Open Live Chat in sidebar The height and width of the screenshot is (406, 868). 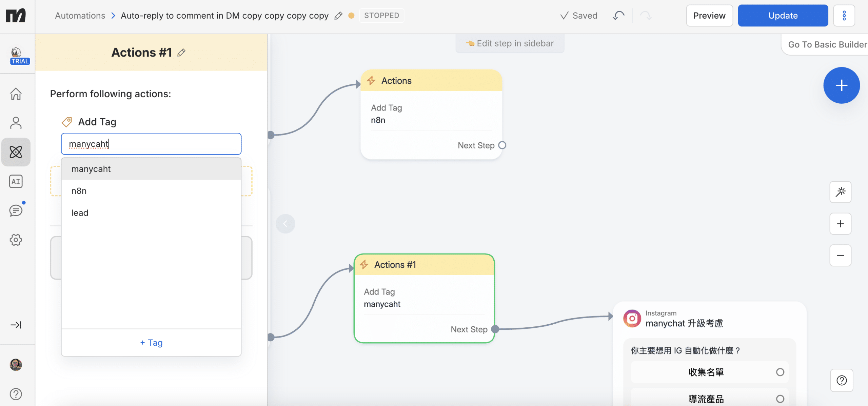[x=16, y=210]
